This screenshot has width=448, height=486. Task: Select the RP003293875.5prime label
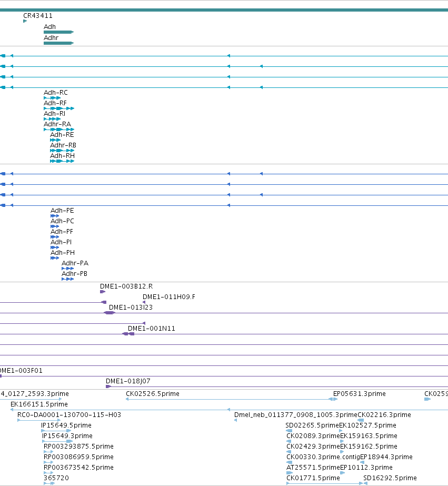pyautogui.click(x=78, y=447)
